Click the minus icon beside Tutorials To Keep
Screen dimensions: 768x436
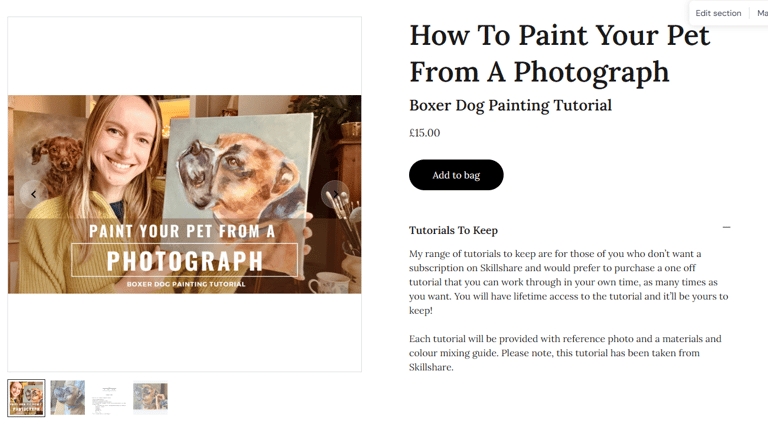pos(726,228)
